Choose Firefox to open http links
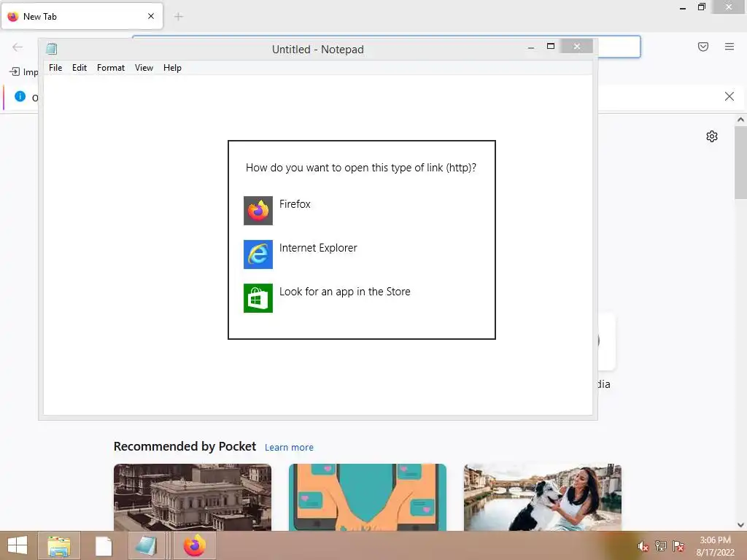The image size is (747, 560). [x=362, y=210]
